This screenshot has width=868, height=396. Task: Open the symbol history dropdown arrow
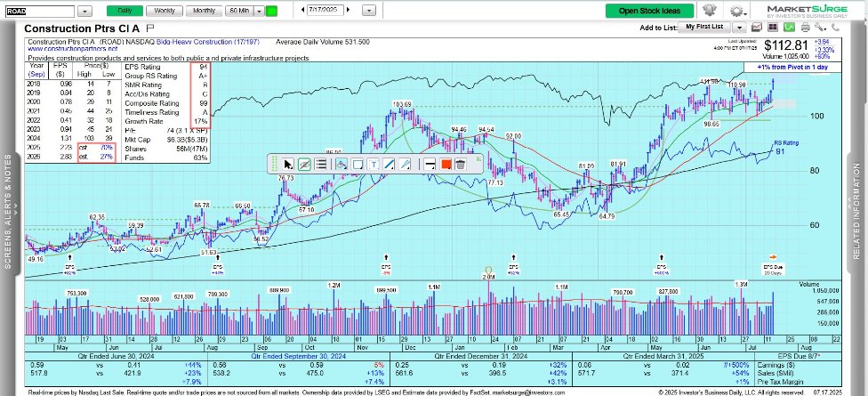pyautogui.click(x=84, y=11)
